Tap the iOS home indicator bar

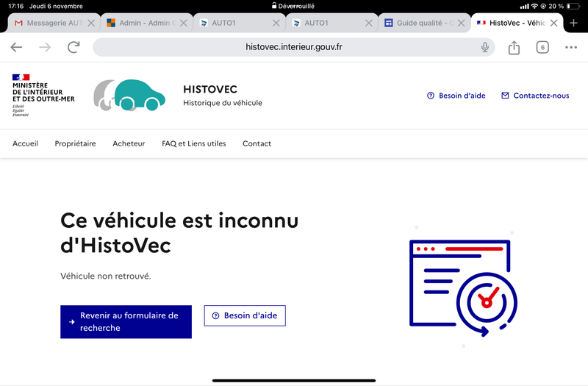[293, 380]
